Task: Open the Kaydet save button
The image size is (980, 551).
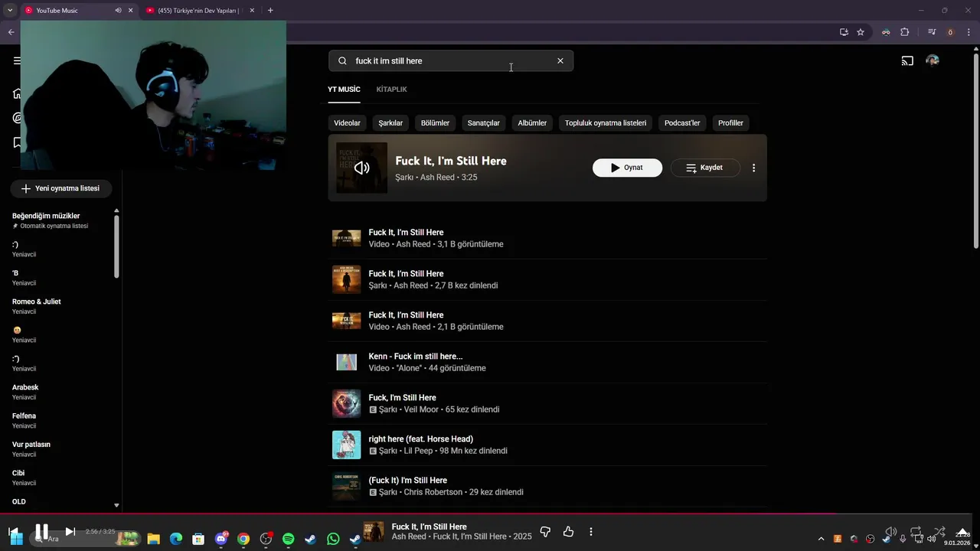Action: [705, 168]
